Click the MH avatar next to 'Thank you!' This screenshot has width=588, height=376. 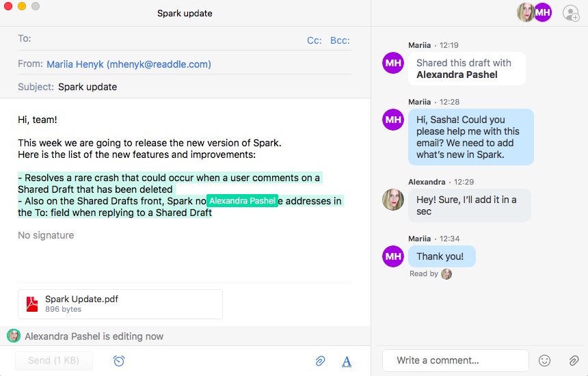tap(393, 256)
